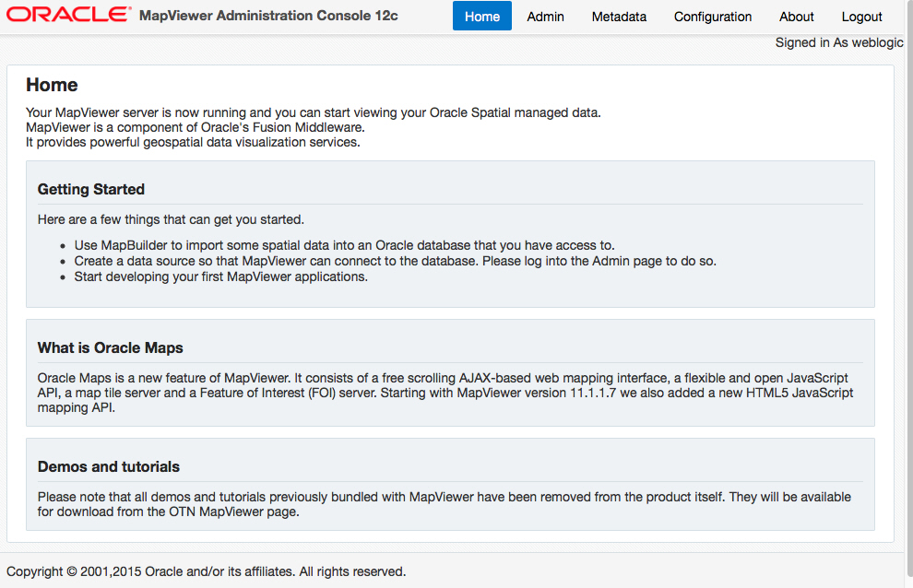
Task: Click the Demos and tutorials heading
Action: click(109, 466)
